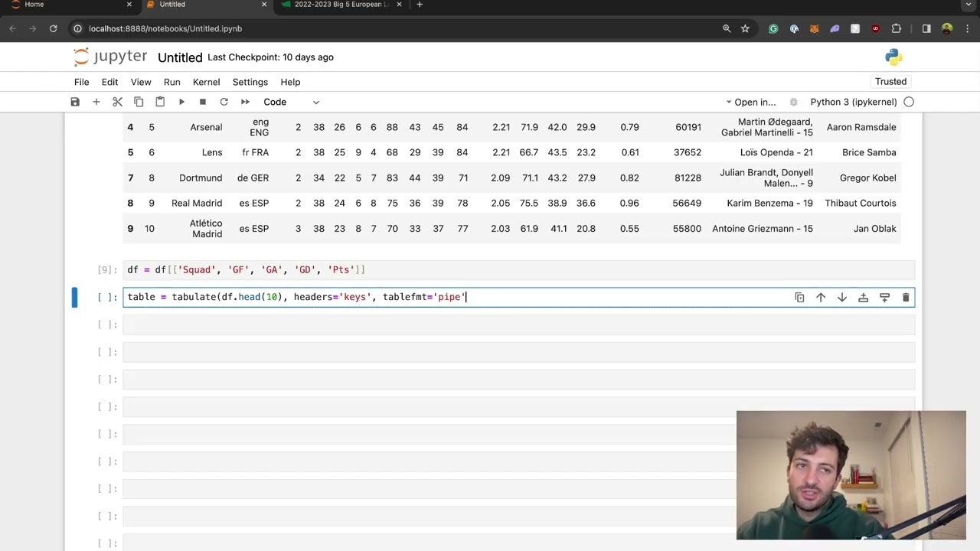Open the MetaMask fox extension
This screenshot has height=551, width=980.
[x=814, y=29]
